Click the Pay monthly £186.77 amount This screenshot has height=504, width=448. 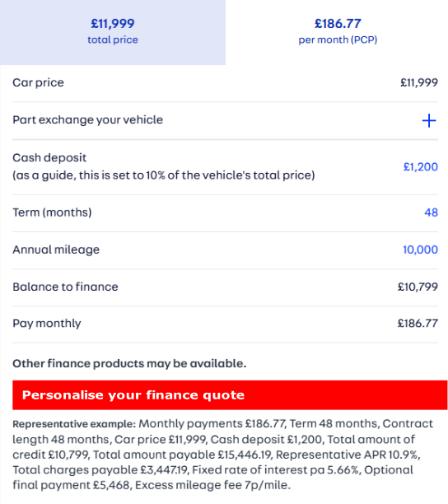coord(418,324)
